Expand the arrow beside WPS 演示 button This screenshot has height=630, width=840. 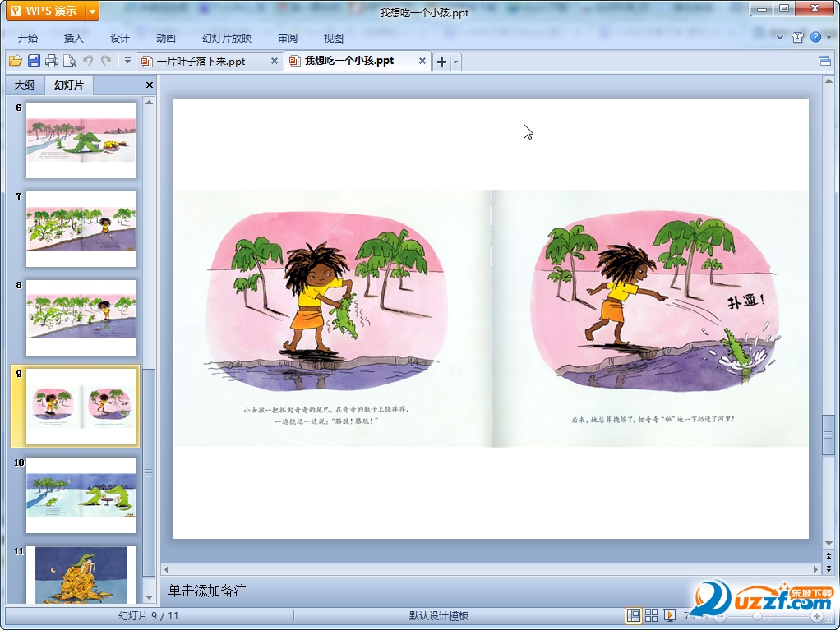pos(92,11)
